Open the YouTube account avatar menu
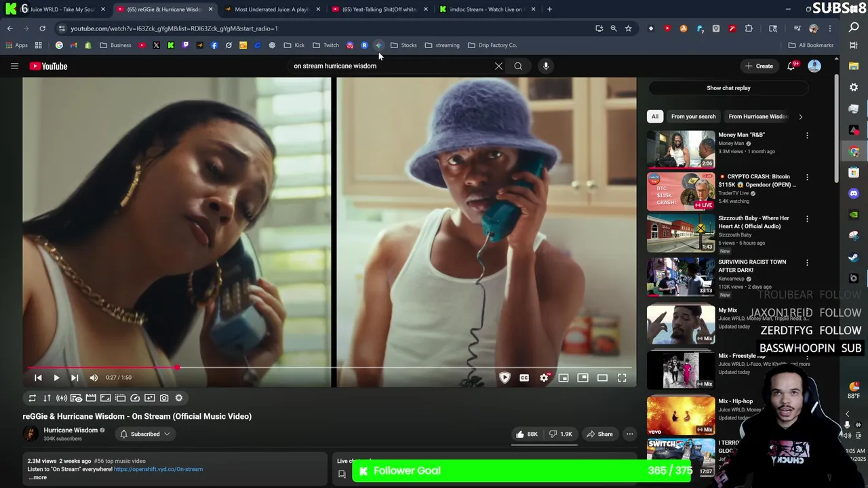This screenshot has height=488, width=868. 814,66
